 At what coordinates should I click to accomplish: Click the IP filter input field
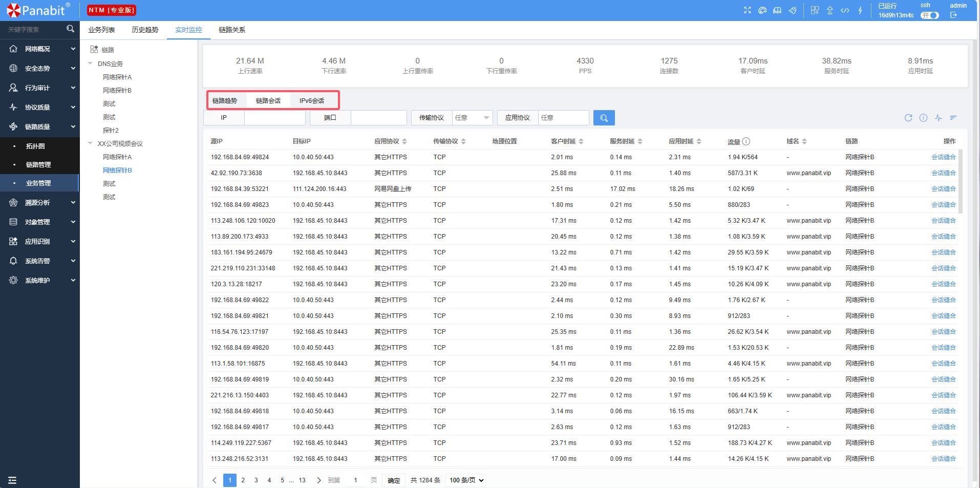275,118
